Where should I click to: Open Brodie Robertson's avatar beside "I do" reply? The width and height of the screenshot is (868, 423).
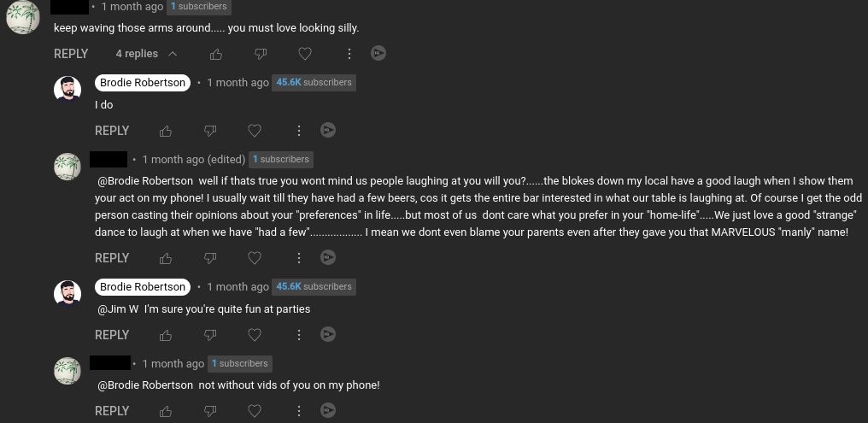(67, 90)
